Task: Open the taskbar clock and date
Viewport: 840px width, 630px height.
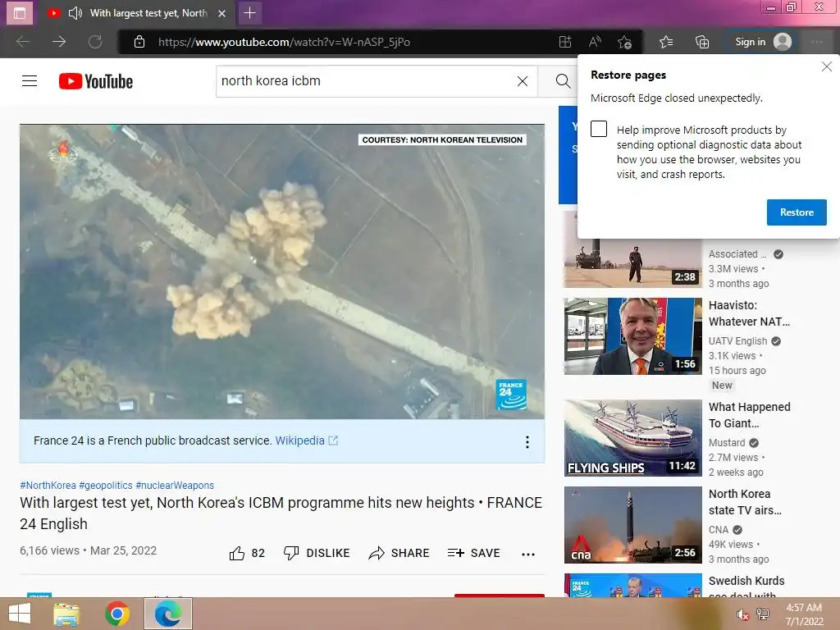Action: coord(804,614)
